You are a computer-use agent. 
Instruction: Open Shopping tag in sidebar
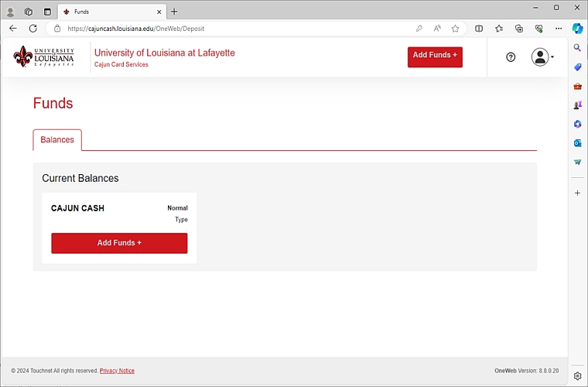point(577,67)
